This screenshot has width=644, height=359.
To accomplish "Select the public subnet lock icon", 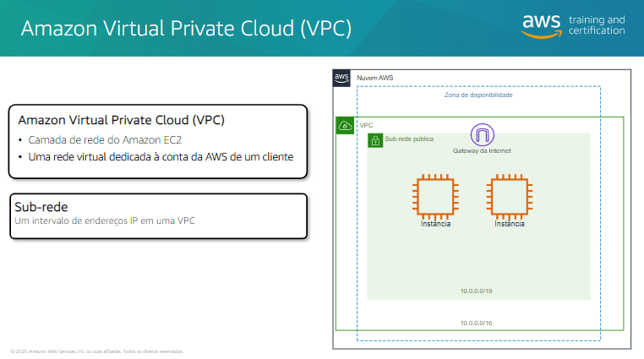I will 375,141.
